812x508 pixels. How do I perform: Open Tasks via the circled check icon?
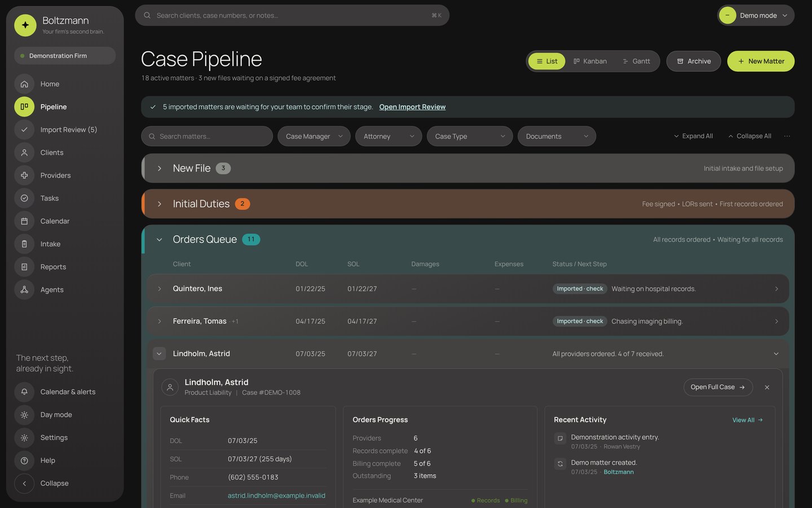point(24,198)
